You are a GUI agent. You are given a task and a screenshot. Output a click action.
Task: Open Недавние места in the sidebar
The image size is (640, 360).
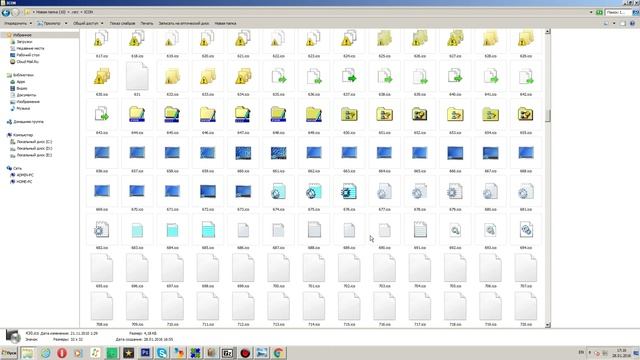[30, 48]
